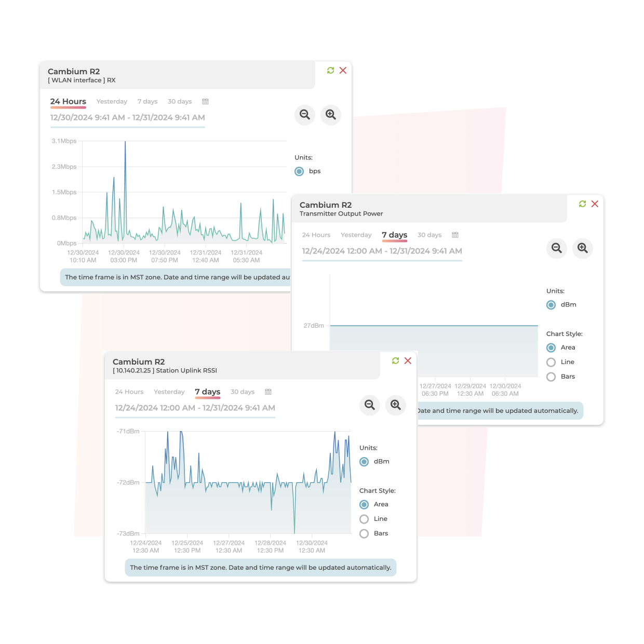Viewport: 644px width, 644px height.
Task: Choose Line chart style in Transmitter Output Power
Action: pos(551,362)
